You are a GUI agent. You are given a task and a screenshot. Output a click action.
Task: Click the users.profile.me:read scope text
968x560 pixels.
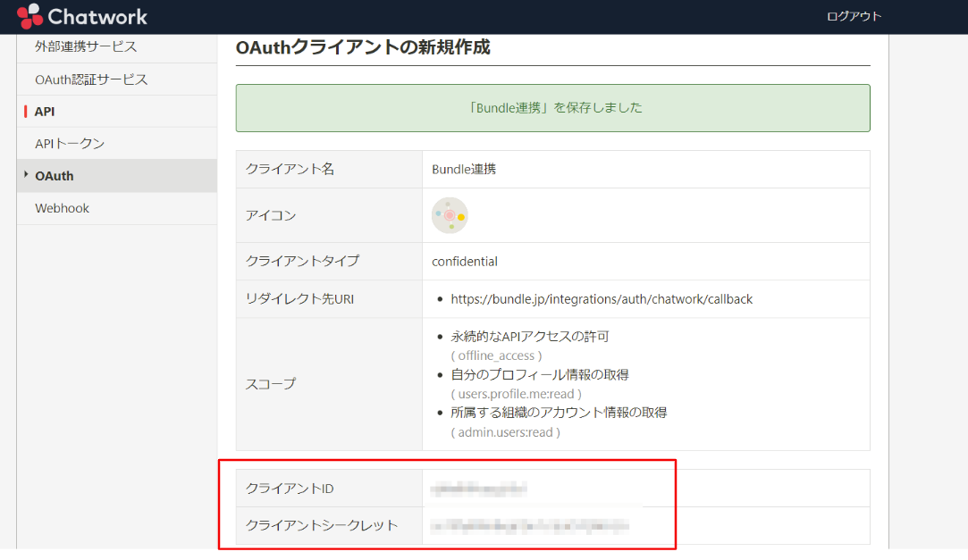click(516, 394)
